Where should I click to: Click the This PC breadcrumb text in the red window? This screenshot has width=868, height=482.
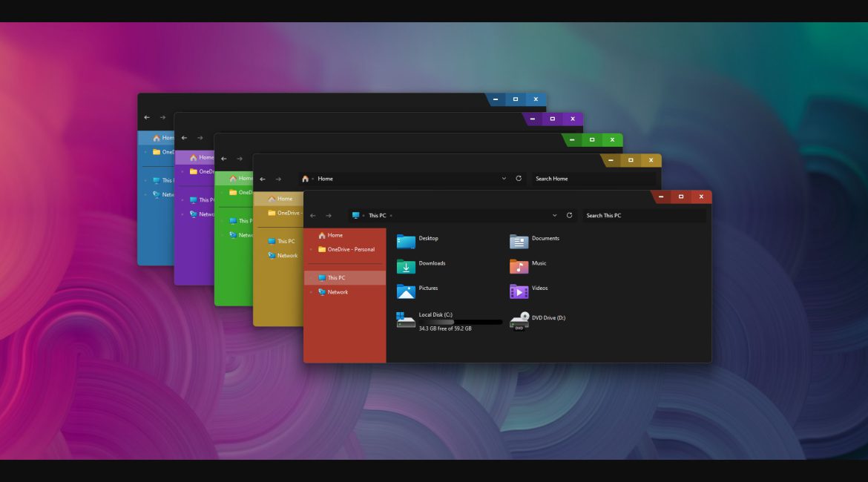378,216
